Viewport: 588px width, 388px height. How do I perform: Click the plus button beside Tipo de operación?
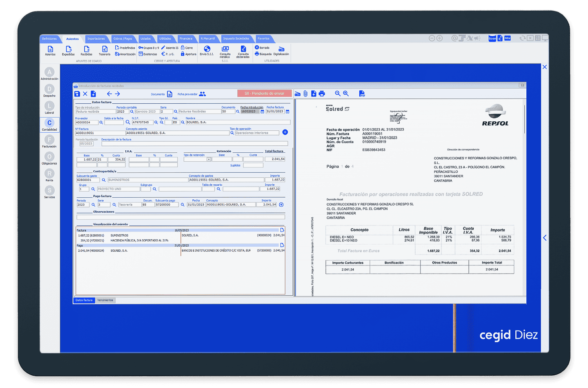pos(285,132)
